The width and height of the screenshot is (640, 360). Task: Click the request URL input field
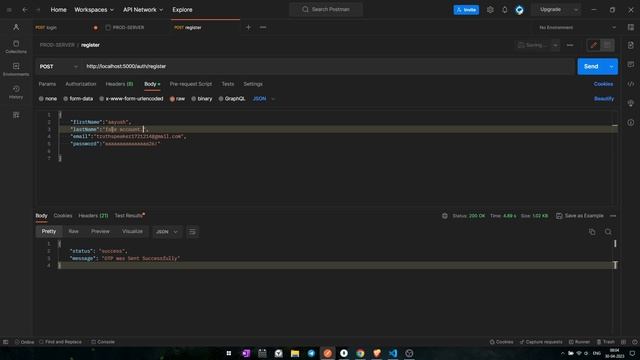[329, 67]
